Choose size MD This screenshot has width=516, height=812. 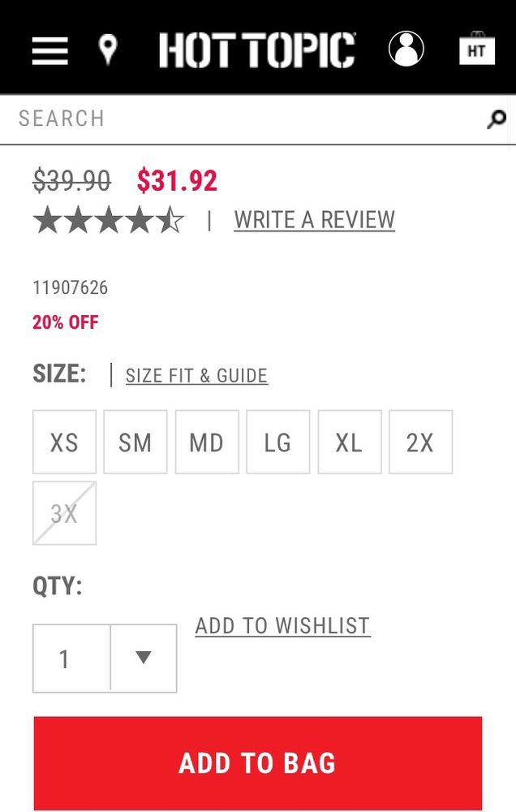207,442
